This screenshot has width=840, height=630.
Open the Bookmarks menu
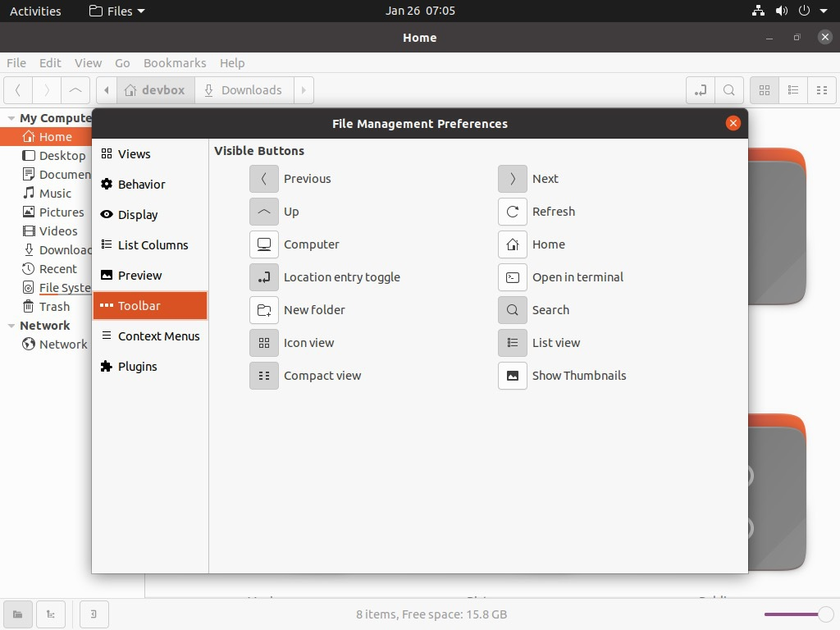coord(175,63)
